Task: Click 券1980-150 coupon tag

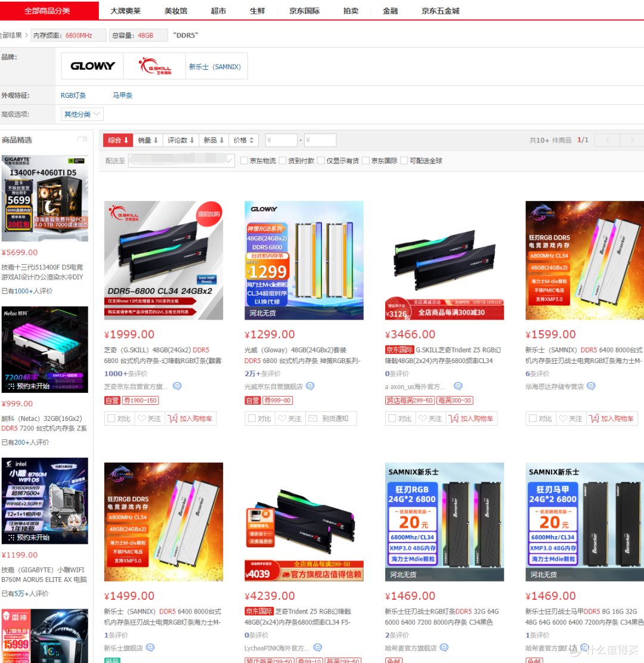Action: pyautogui.click(x=140, y=400)
